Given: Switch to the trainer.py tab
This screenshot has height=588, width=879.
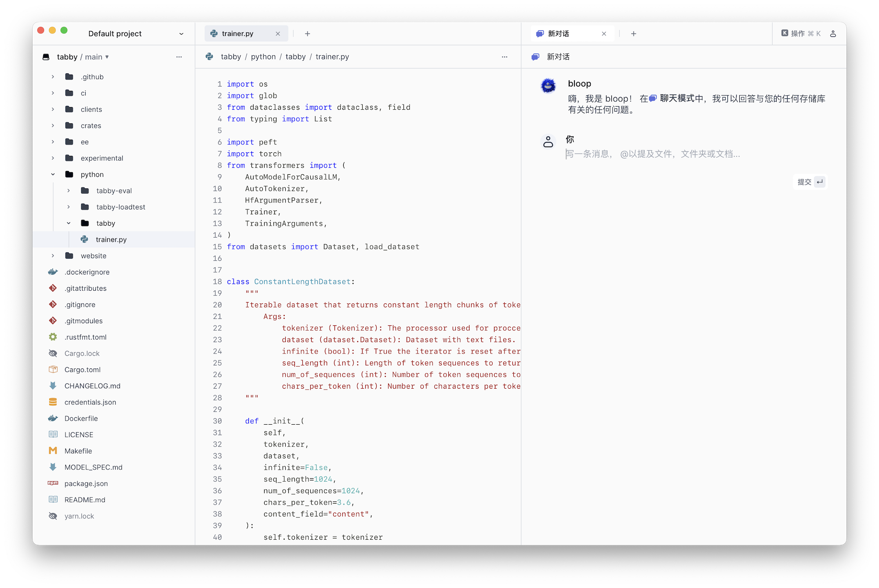Looking at the screenshot, I should [x=238, y=34].
